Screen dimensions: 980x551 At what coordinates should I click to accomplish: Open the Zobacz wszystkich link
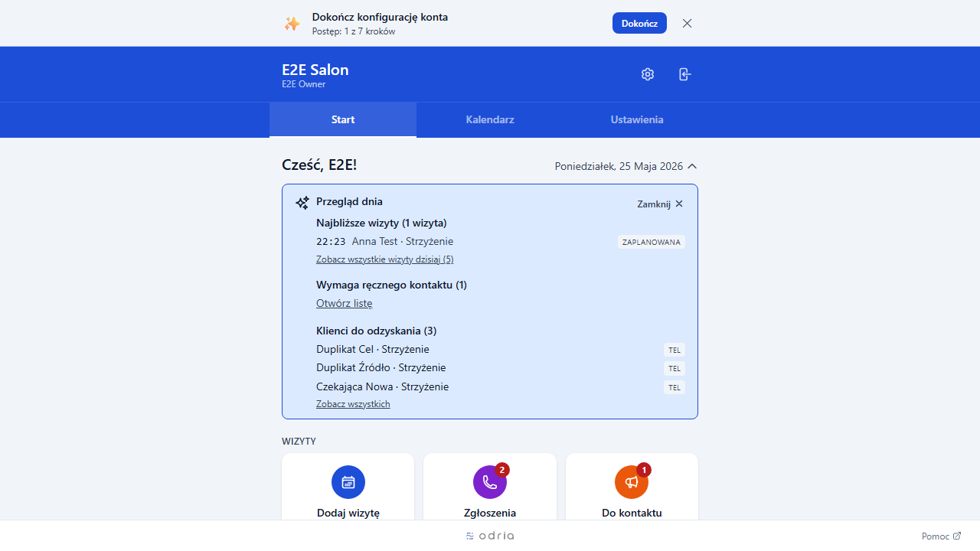pyautogui.click(x=353, y=404)
